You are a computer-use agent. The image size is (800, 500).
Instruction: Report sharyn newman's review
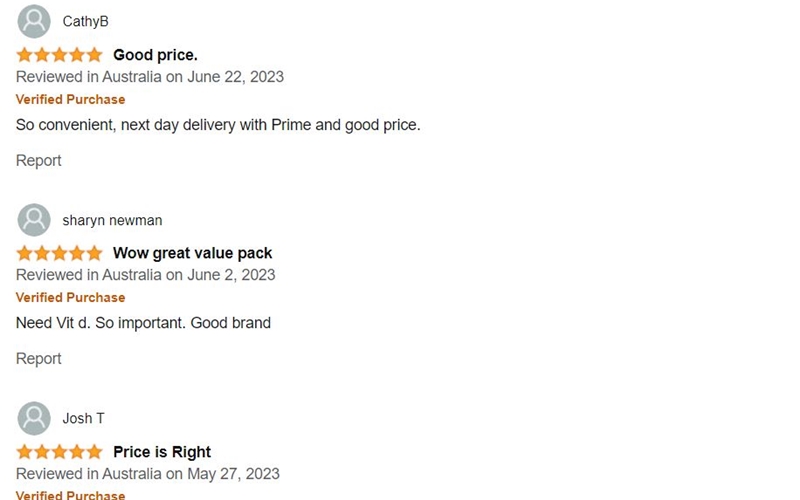[39, 359]
